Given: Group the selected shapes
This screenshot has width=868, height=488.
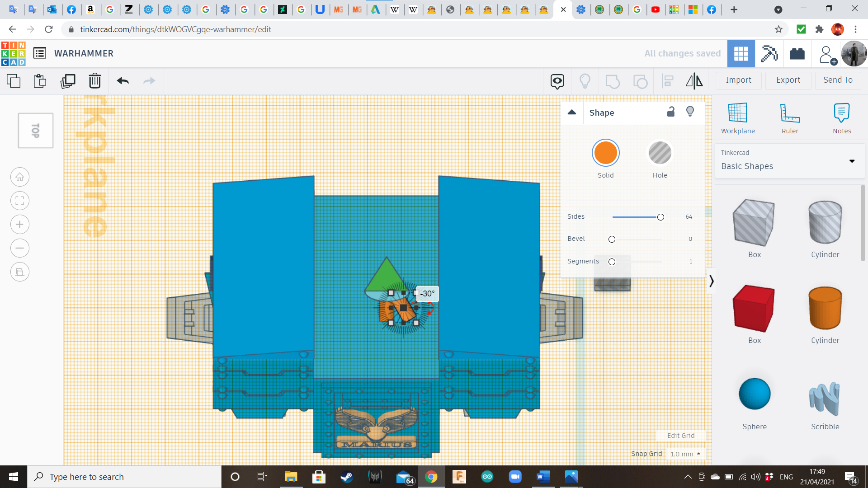Looking at the screenshot, I should point(613,82).
